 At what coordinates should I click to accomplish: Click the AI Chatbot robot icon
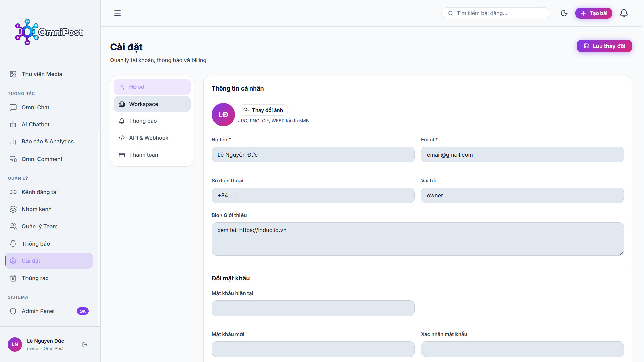coord(13,125)
